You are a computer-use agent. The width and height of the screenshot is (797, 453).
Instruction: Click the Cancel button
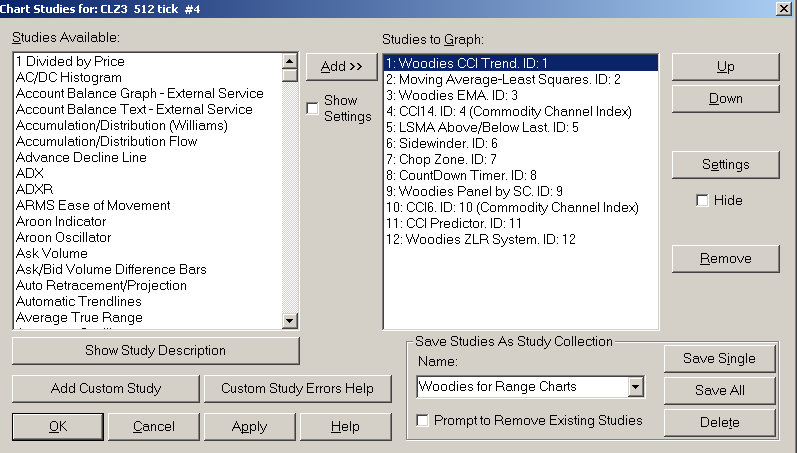pyautogui.click(x=154, y=427)
